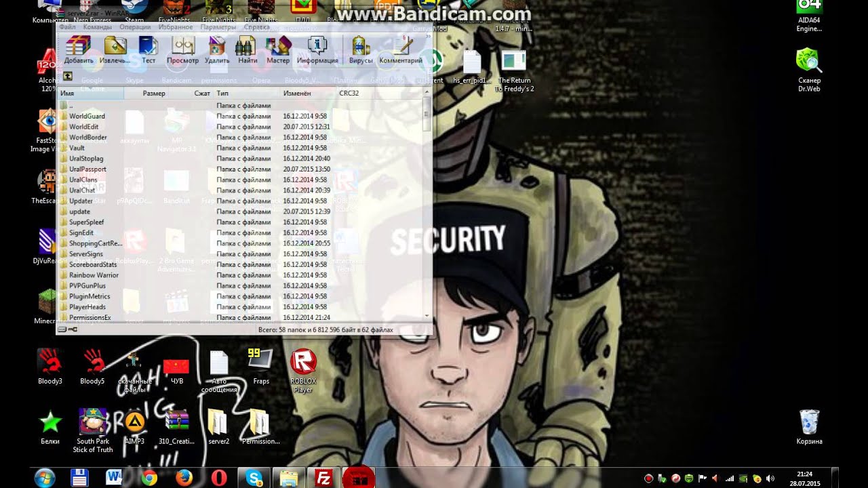The height and width of the screenshot is (488, 868).
Task: Open the Сканер Dr.Web desktop icon
Action: [x=809, y=70]
